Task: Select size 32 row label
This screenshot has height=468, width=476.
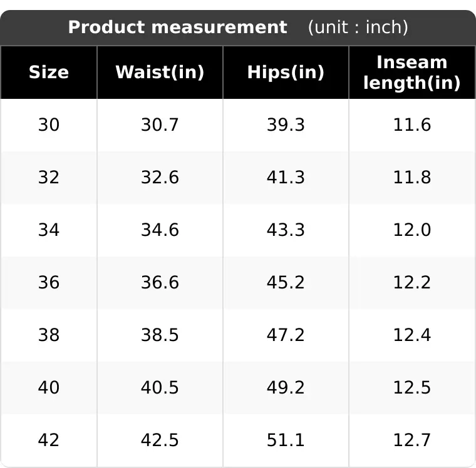Action: coord(49,177)
